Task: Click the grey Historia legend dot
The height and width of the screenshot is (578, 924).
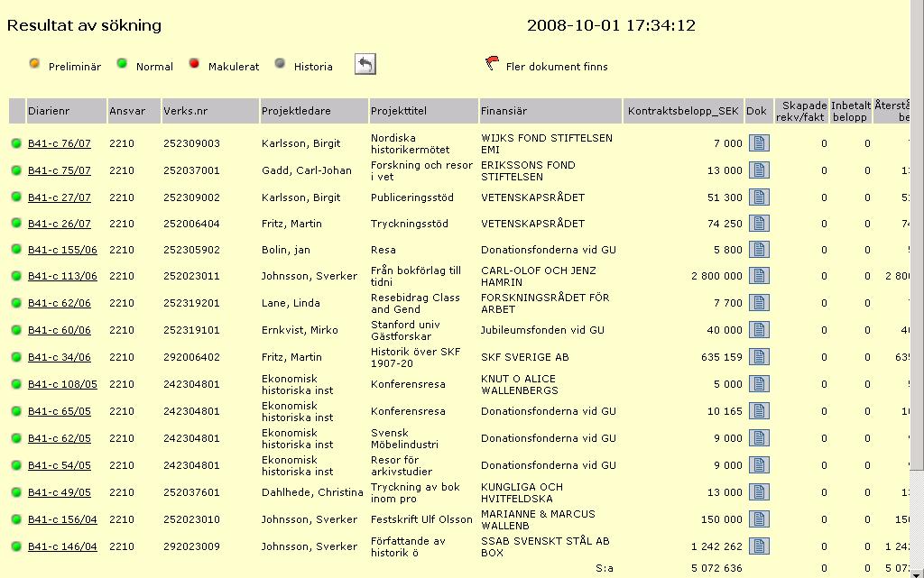Action: point(280,63)
